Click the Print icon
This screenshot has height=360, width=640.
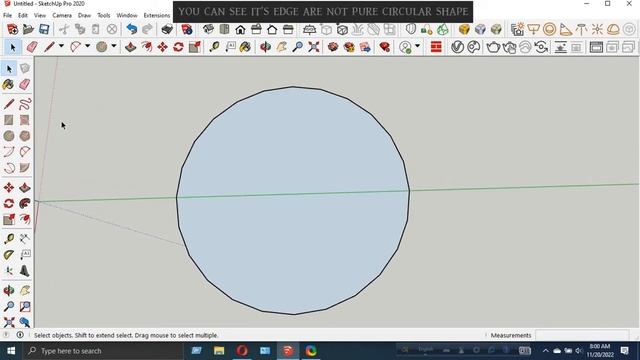167,29
